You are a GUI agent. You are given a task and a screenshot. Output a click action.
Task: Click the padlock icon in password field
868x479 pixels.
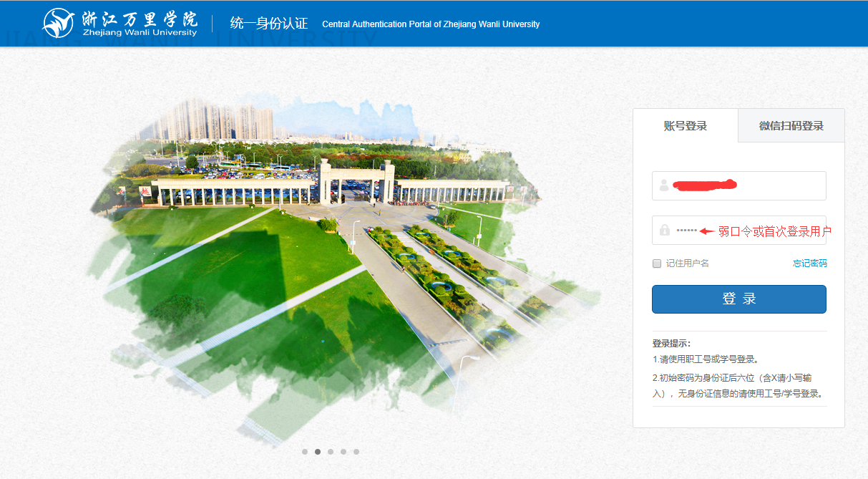click(664, 231)
